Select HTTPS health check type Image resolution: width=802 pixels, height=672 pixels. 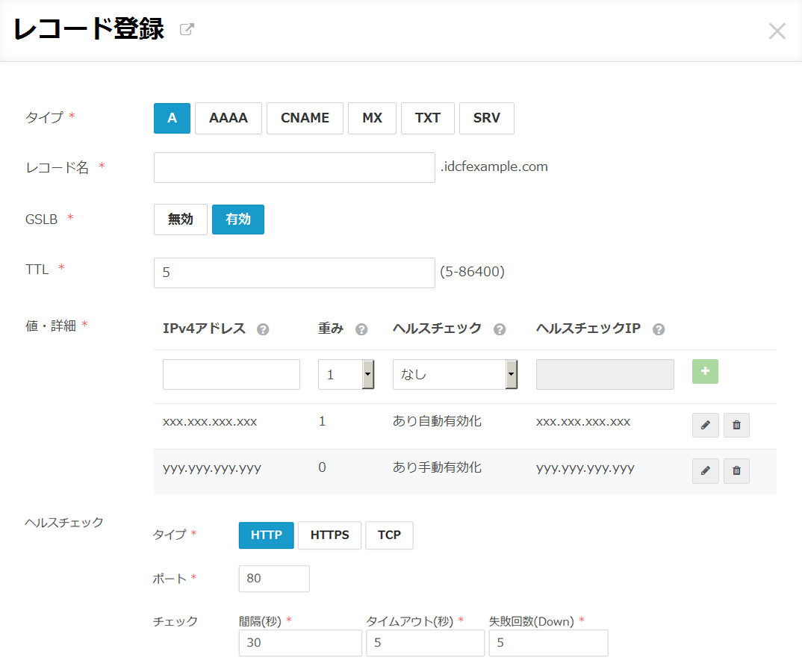329,535
